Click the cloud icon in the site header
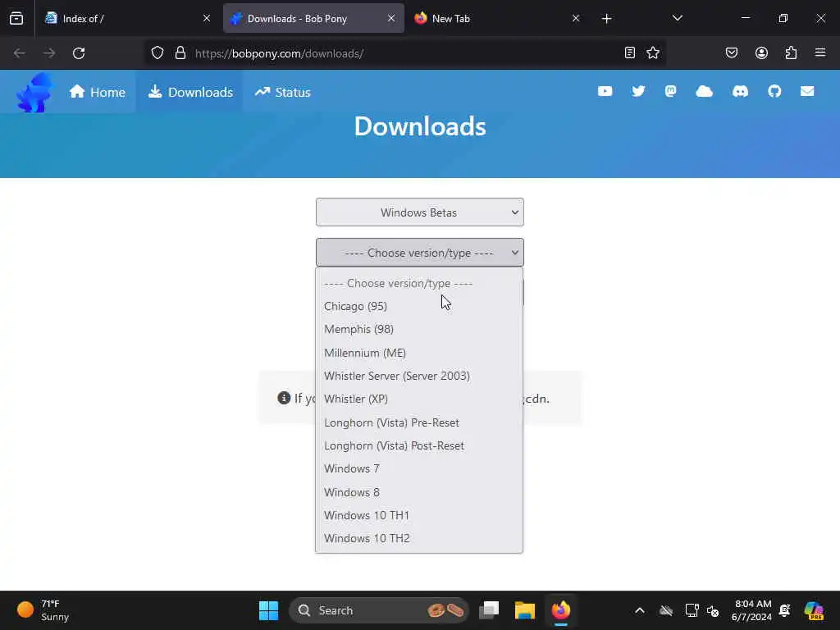The height and width of the screenshot is (630, 840). tap(704, 92)
